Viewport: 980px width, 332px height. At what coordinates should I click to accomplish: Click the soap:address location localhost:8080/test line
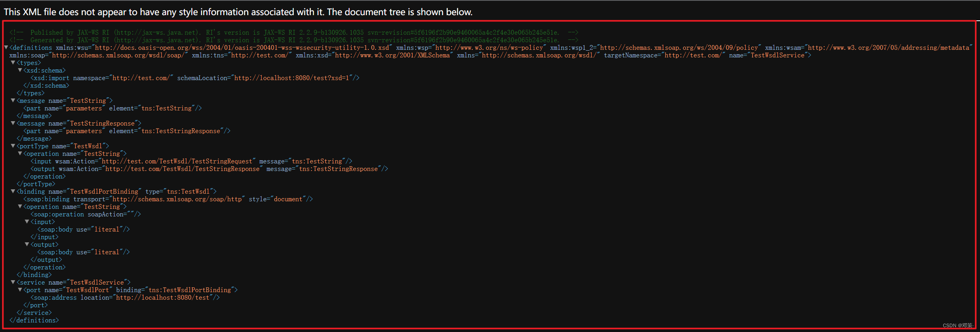point(125,297)
